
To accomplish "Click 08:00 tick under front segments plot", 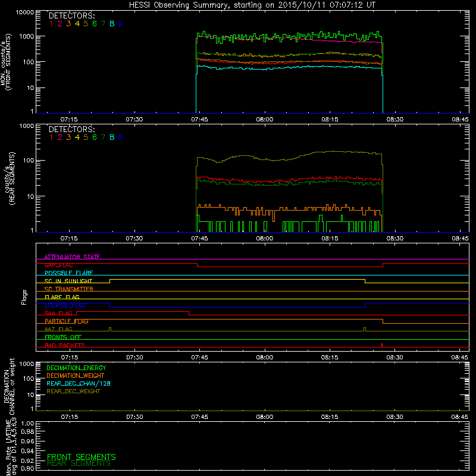I will tap(264, 120).
